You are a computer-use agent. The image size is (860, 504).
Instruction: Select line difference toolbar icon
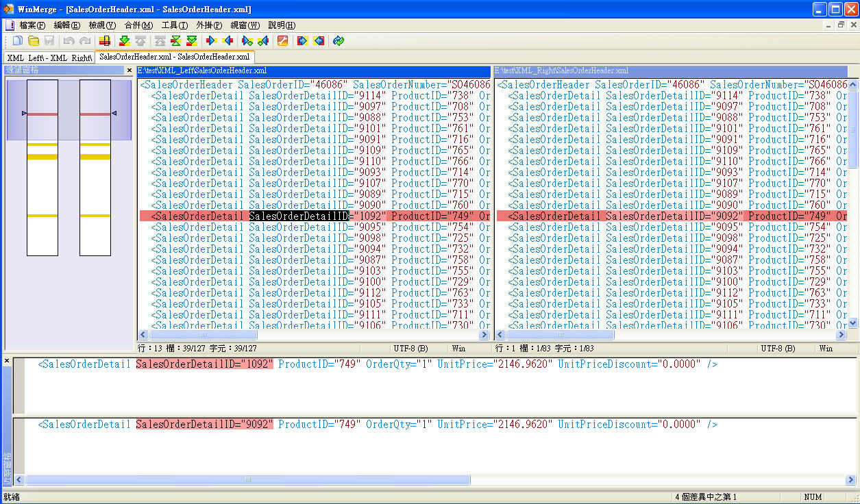click(x=105, y=41)
